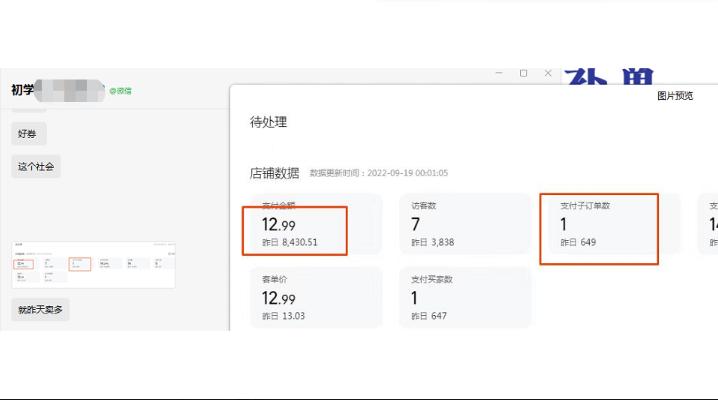Click the 就昨天卖多 message bubble
The height and width of the screenshot is (400, 718).
41,310
